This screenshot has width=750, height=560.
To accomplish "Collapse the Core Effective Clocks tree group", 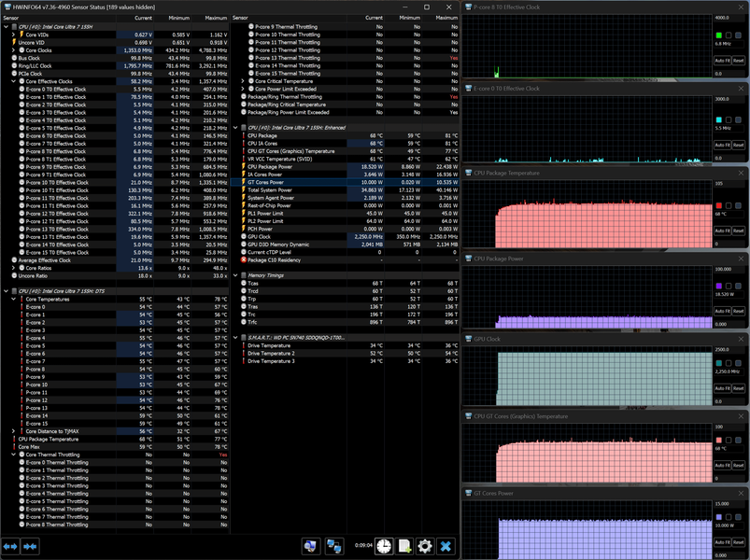I will (x=14, y=81).
